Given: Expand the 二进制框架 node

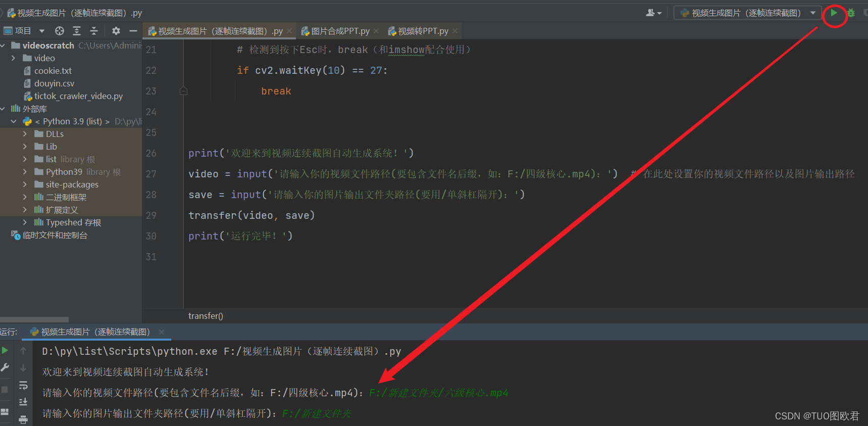Looking at the screenshot, I should tap(25, 197).
